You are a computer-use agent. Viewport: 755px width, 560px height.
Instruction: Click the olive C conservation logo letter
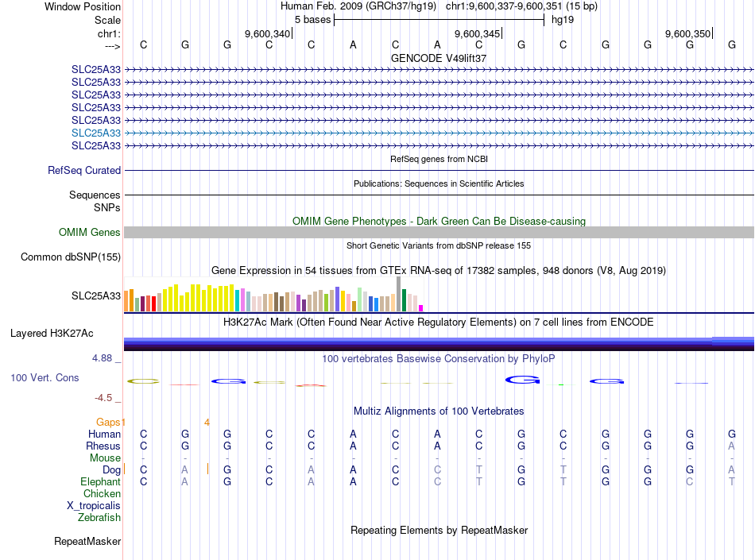[143, 381]
